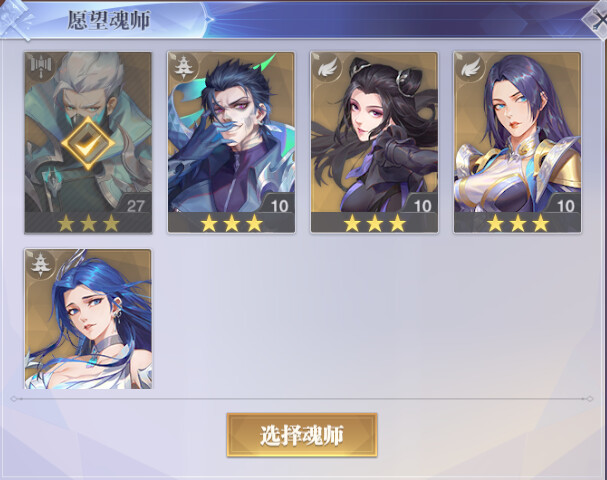Click the 27 count badge on masked character

pyautogui.click(x=135, y=206)
